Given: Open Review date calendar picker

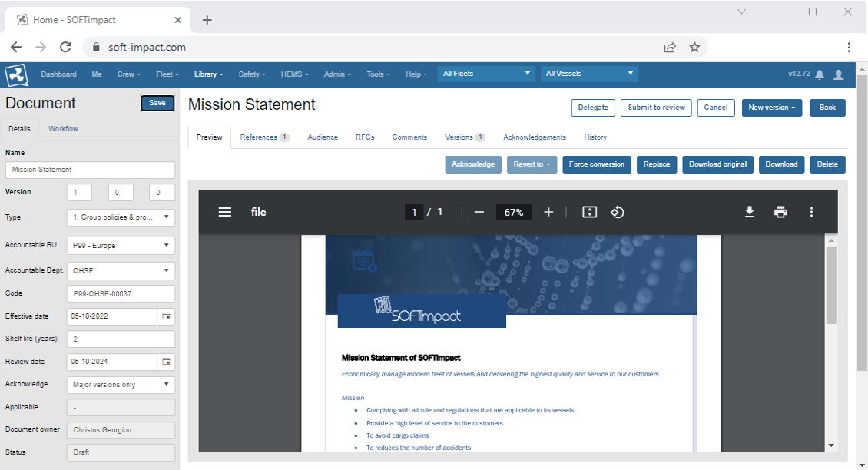Looking at the screenshot, I should (x=166, y=362).
